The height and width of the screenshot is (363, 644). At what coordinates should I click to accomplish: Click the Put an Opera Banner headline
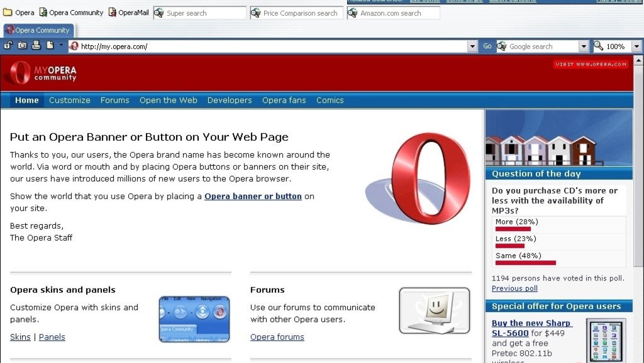point(149,137)
